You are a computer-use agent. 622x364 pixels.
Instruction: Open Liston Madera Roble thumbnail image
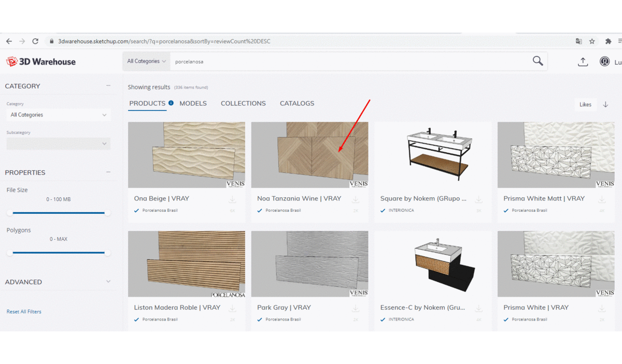(x=187, y=264)
